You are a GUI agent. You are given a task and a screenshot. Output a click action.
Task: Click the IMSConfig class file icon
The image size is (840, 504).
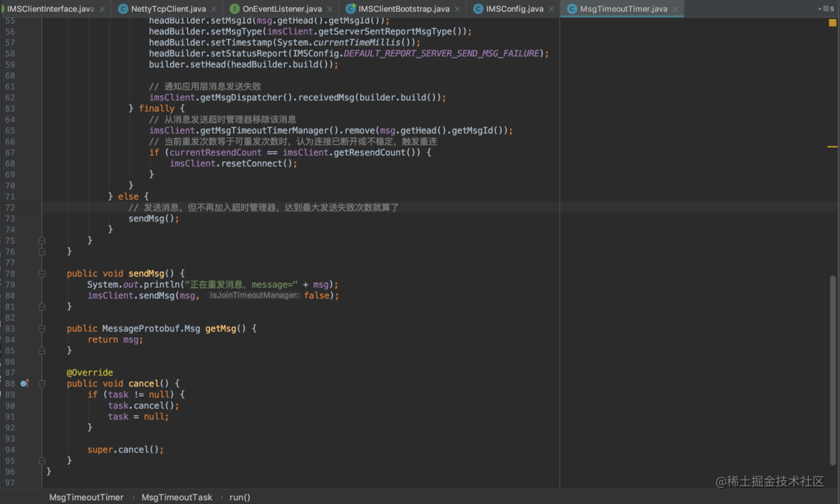(x=478, y=9)
